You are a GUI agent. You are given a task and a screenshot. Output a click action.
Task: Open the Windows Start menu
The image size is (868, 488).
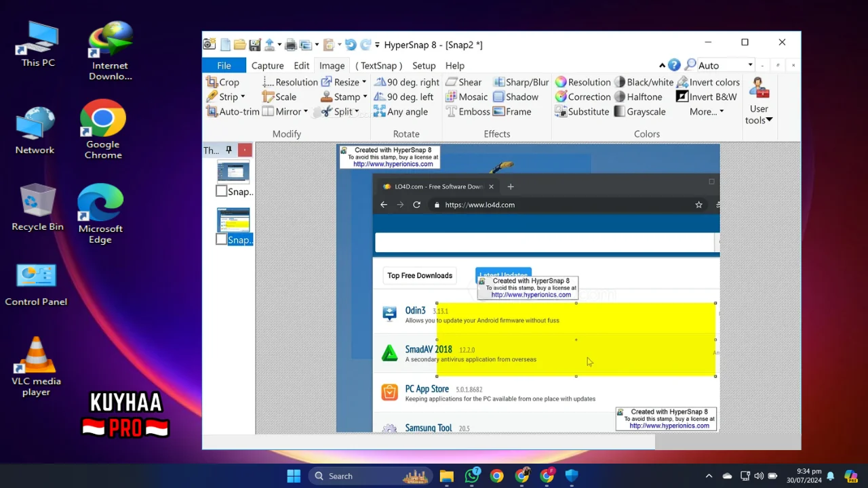click(294, 476)
